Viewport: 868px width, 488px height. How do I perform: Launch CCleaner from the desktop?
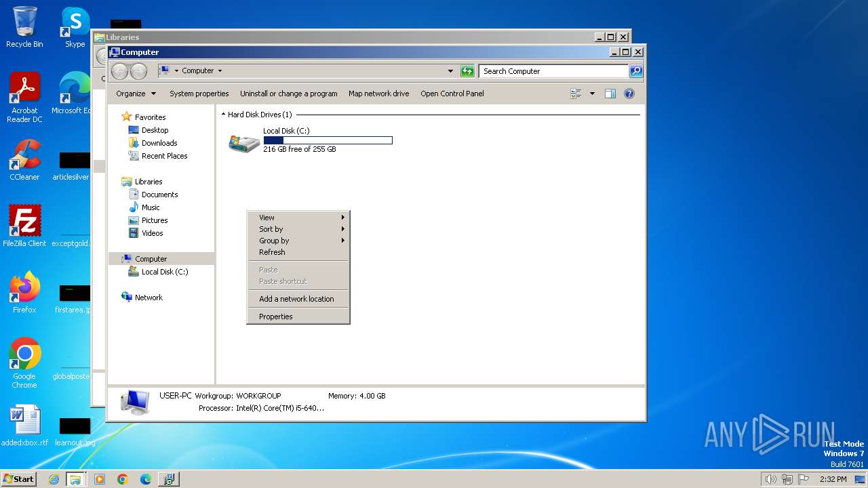click(x=24, y=160)
